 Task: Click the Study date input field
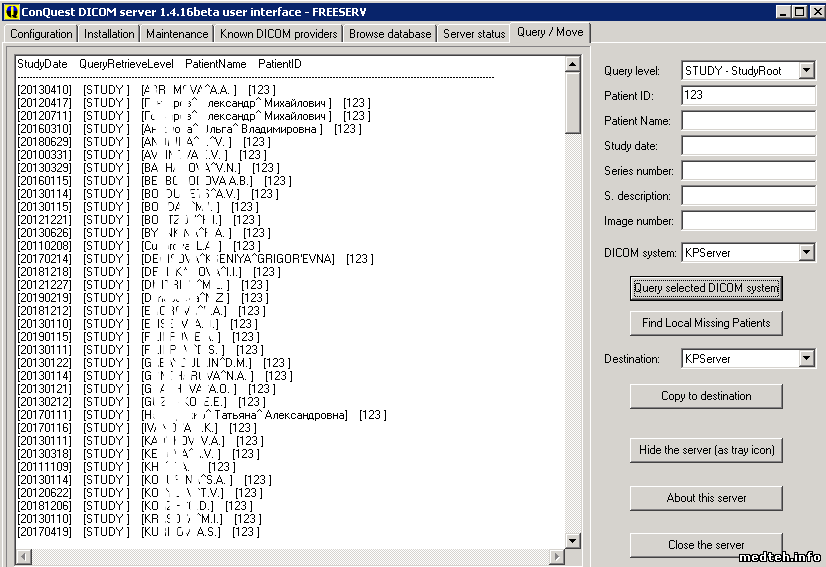[748, 146]
